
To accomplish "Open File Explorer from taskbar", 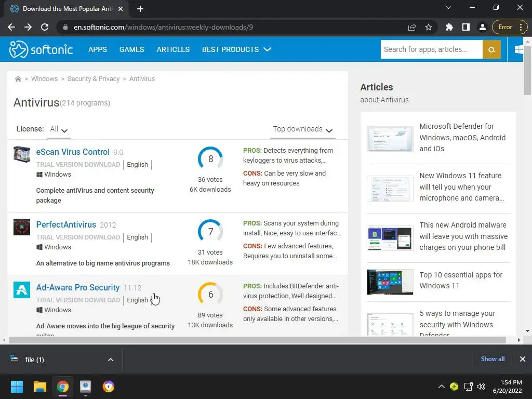I will click(39, 387).
